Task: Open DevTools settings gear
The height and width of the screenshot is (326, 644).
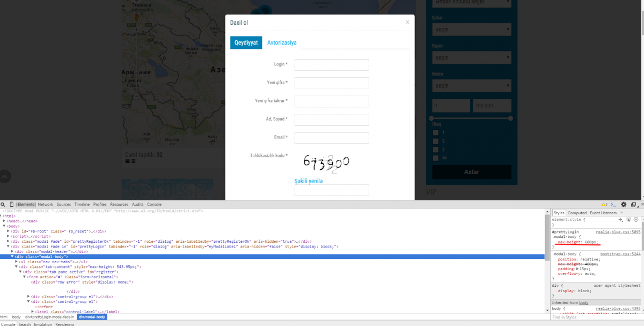Action: tap(624, 205)
